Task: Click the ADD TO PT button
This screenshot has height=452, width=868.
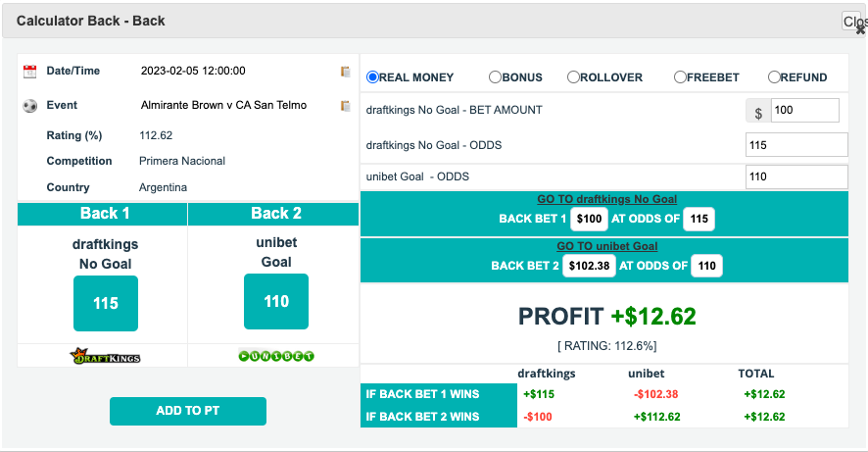Action: coord(188,411)
